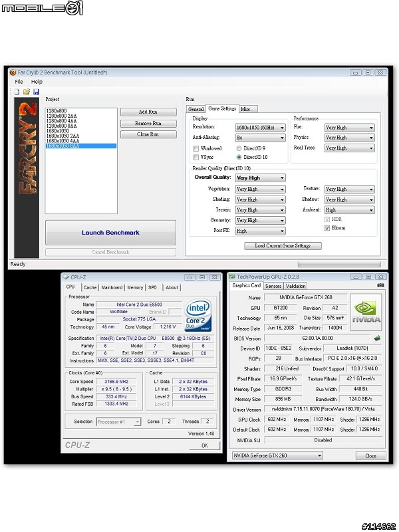Screen dimensions: 399x532
Task: Open the Real Trees dropdown
Action: point(350,148)
